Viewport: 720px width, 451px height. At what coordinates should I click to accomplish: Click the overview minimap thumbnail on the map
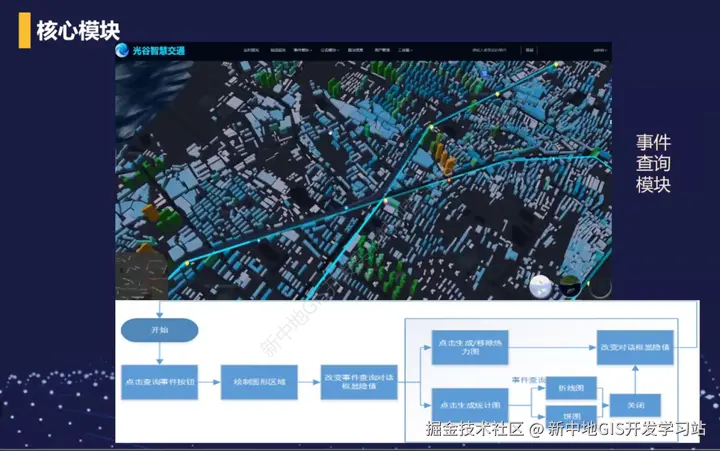(141, 276)
